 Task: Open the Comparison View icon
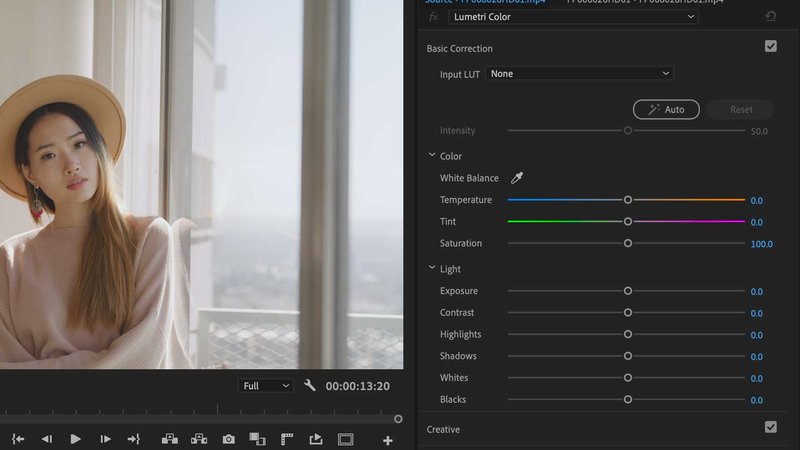point(257,439)
